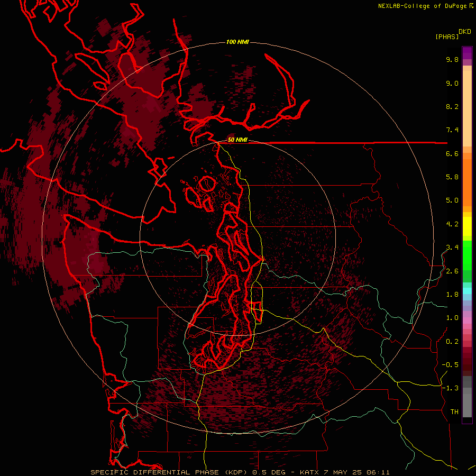This screenshot has width=476, height=476.
Task: Click the 1.0 scale value
Action: [x=452, y=318]
